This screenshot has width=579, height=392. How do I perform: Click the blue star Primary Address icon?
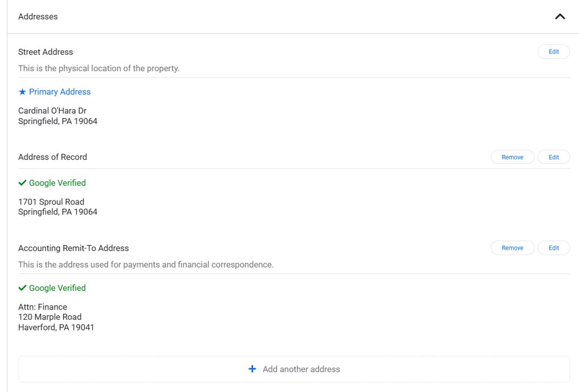tap(22, 92)
